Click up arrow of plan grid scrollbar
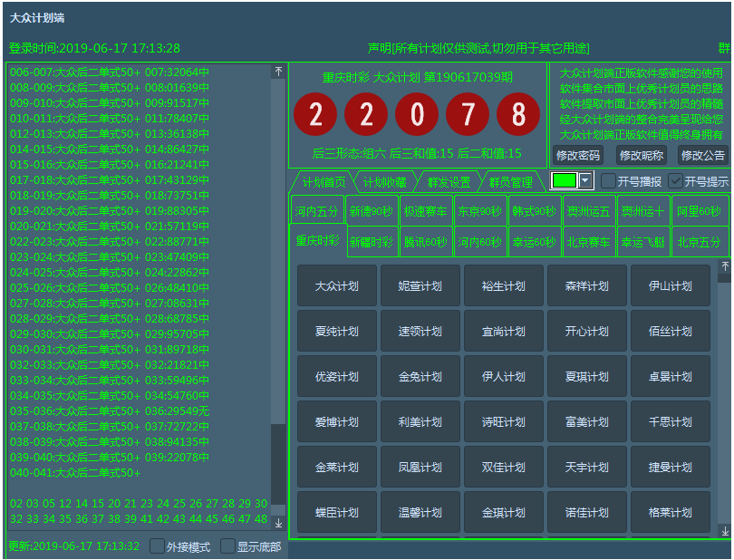The image size is (734, 560). click(x=724, y=266)
